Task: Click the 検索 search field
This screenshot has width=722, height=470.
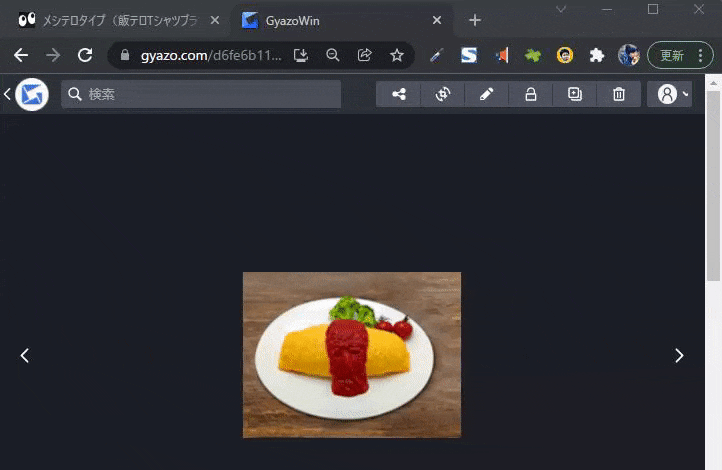Action: 200,94
